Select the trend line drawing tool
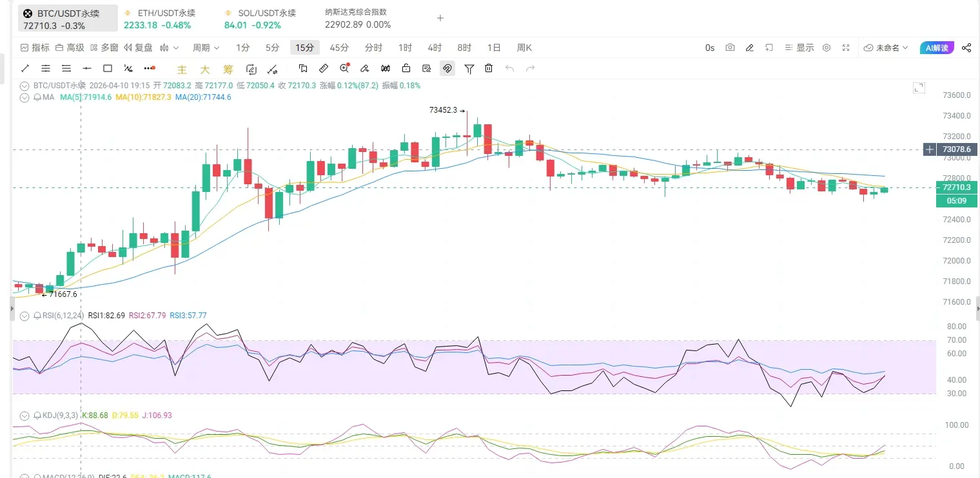The image size is (980, 478). 25,68
